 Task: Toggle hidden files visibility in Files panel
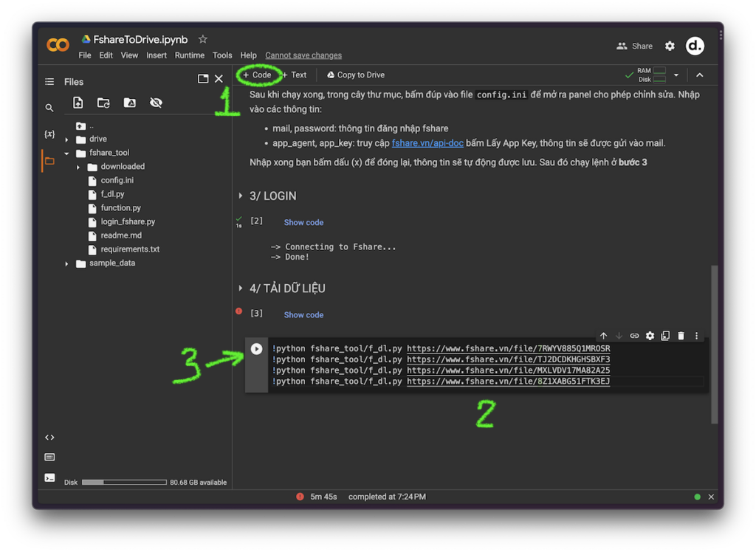click(x=156, y=103)
